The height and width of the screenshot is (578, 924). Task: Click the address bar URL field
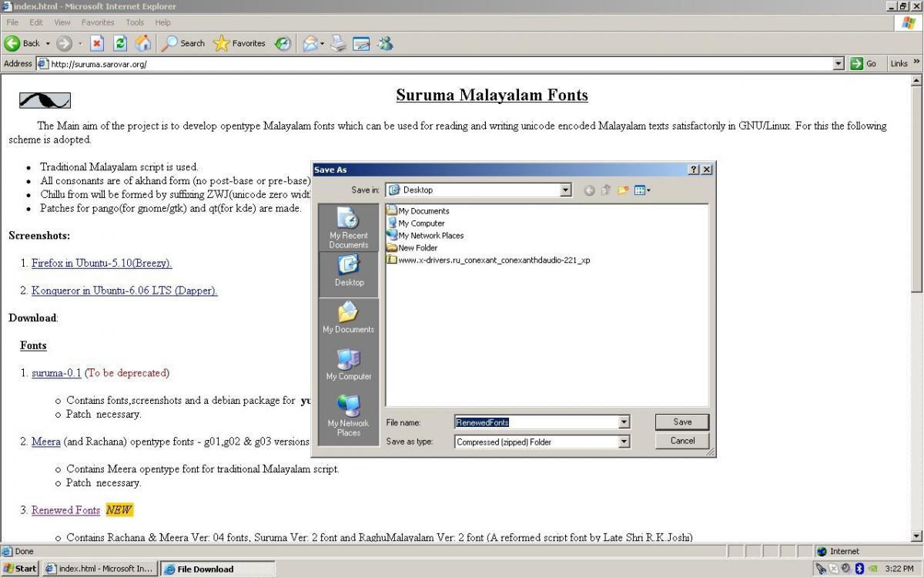435,63
